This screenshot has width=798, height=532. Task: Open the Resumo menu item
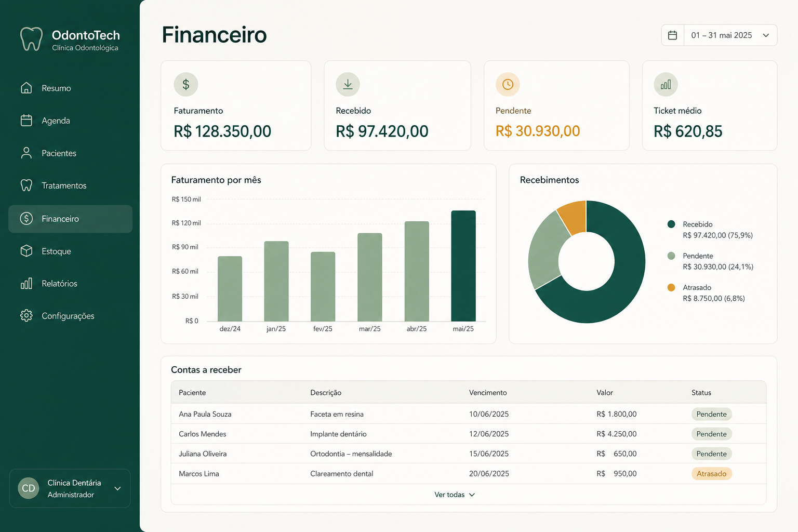[x=70, y=88]
